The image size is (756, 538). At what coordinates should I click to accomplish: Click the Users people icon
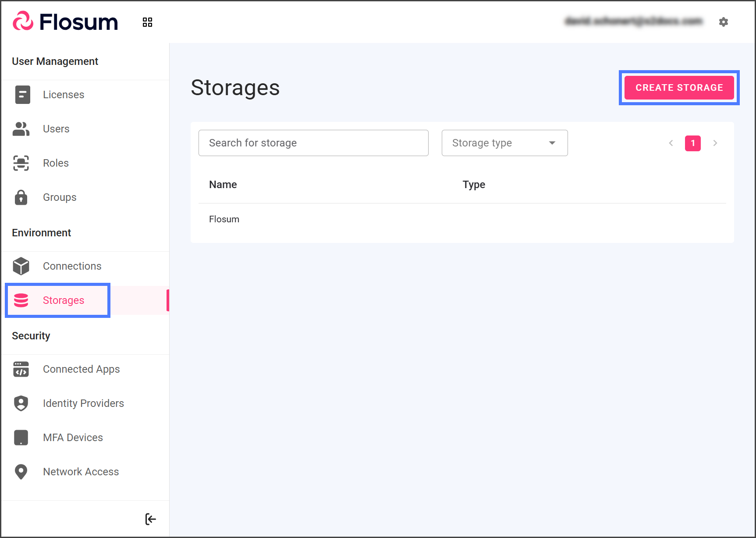(21, 129)
